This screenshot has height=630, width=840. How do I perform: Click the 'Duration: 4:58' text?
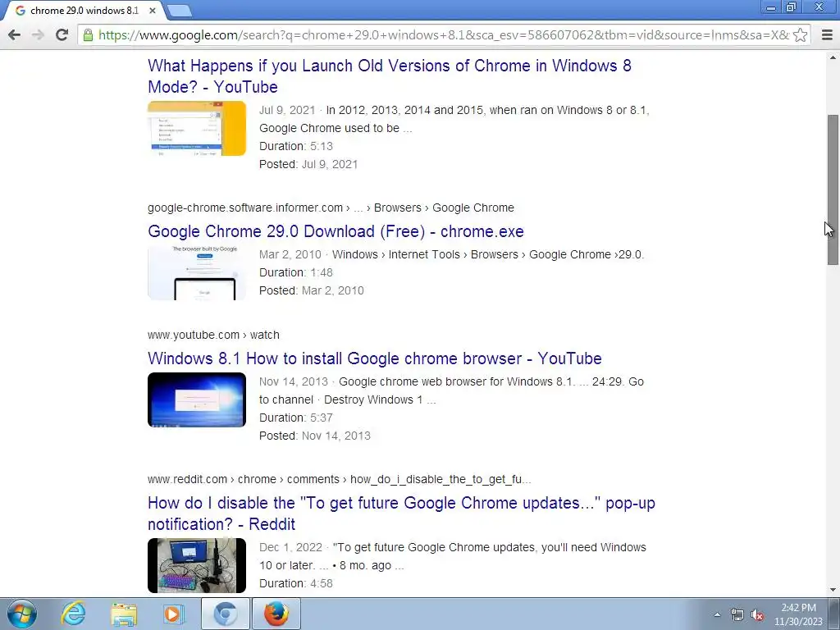click(295, 583)
